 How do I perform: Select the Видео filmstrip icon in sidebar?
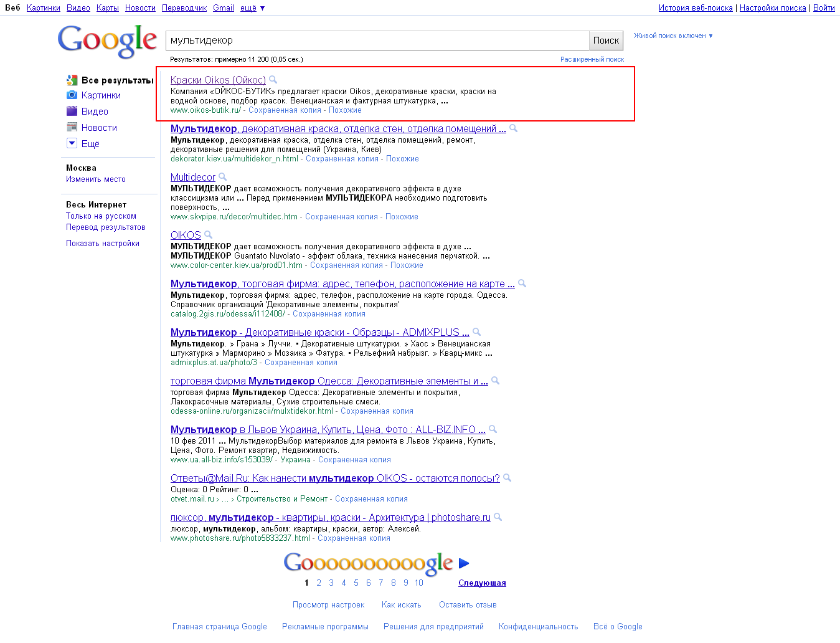click(x=72, y=111)
